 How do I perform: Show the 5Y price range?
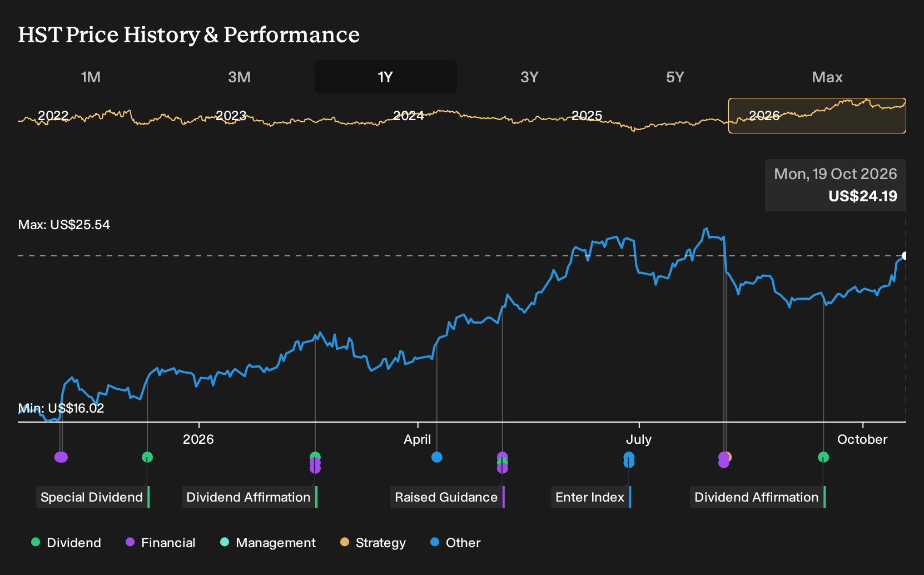[x=675, y=77]
